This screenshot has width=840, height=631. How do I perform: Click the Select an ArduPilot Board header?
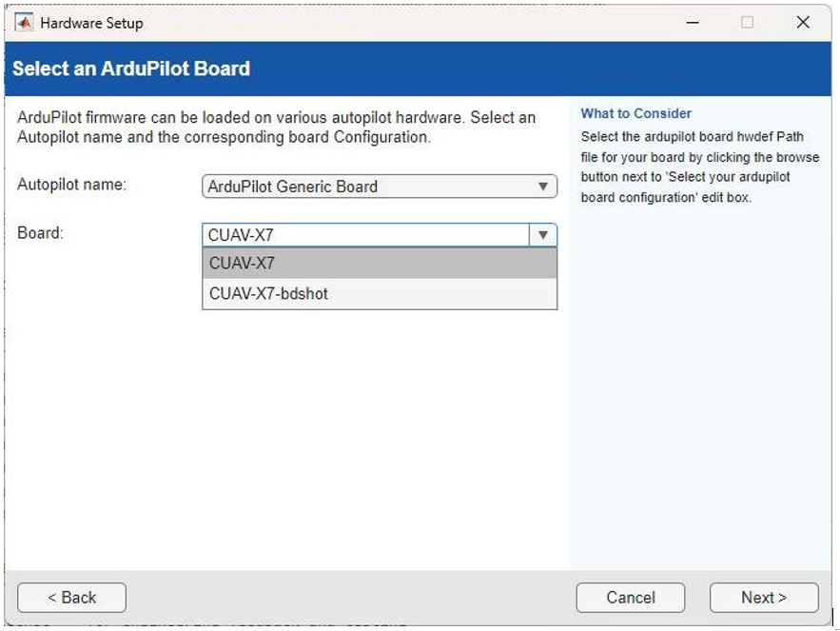[x=131, y=69]
